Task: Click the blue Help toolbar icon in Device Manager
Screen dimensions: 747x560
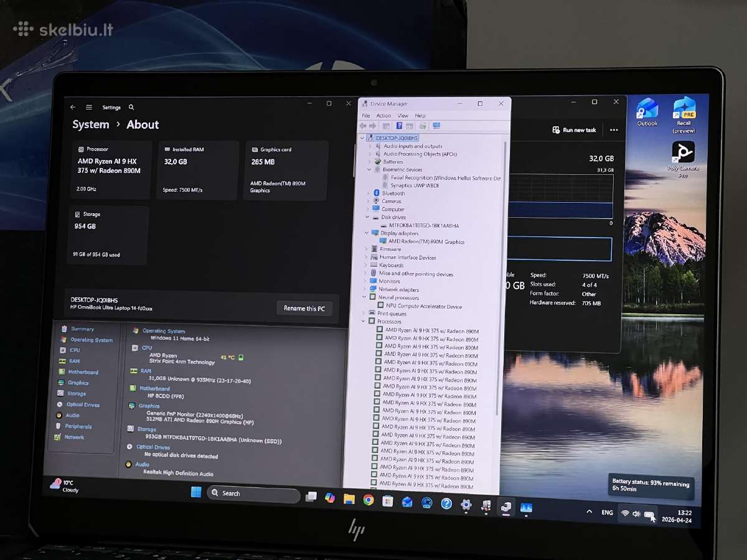Action: click(399, 126)
